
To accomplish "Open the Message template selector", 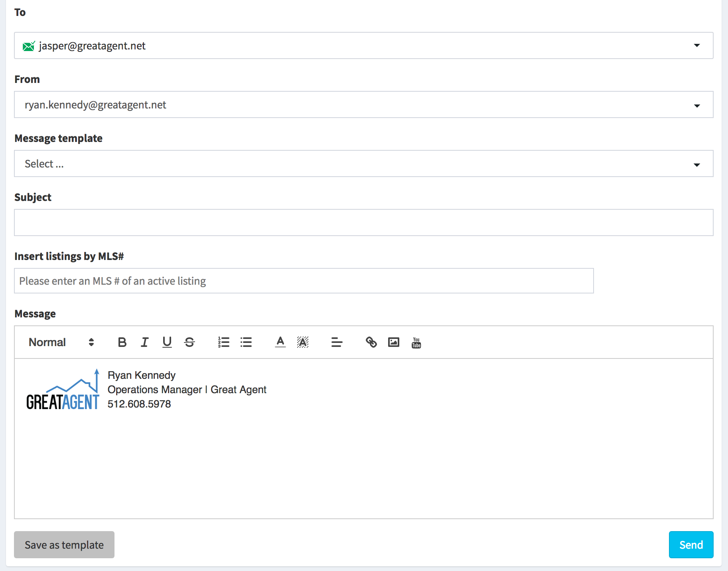I will point(696,164).
